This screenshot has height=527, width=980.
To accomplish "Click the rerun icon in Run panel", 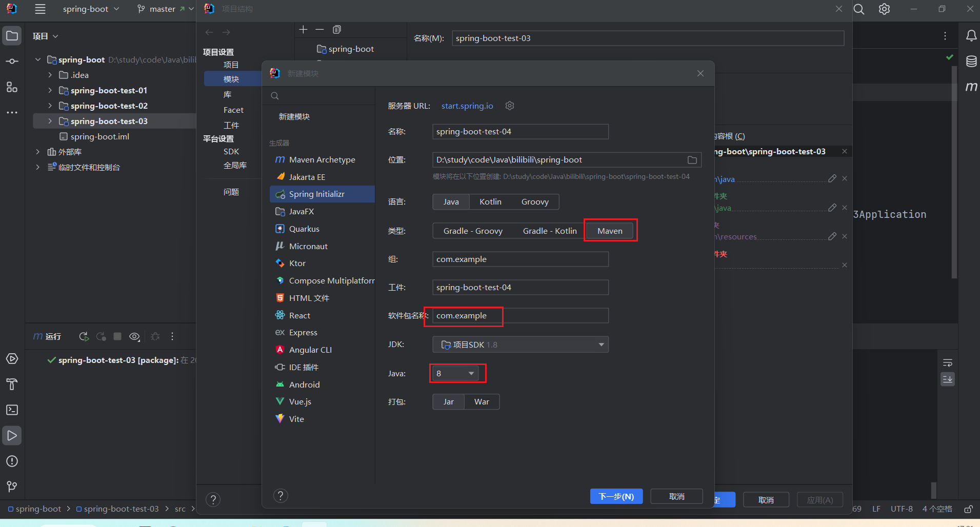I will (x=84, y=336).
